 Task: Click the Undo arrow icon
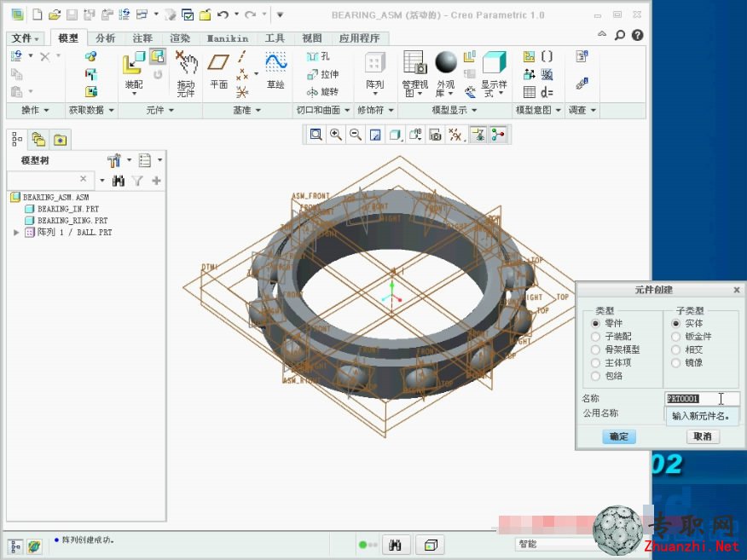[x=223, y=14]
